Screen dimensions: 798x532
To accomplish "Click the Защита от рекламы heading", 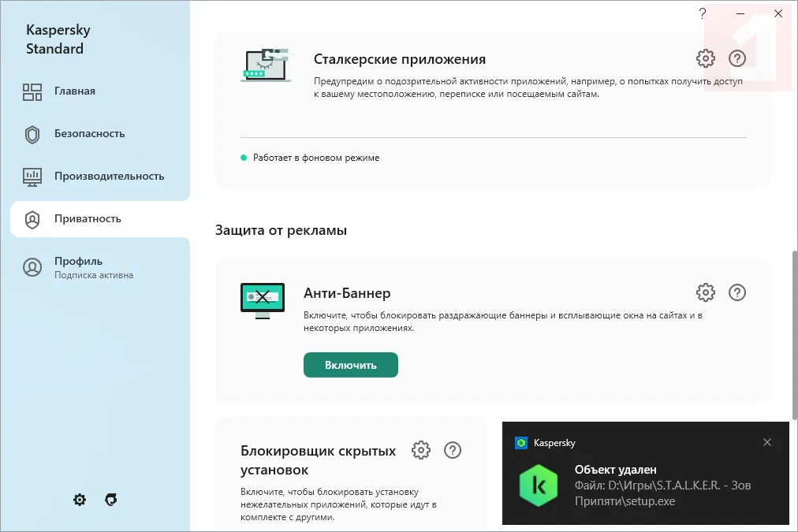I will pyautogui.click(x=281, y=230).
